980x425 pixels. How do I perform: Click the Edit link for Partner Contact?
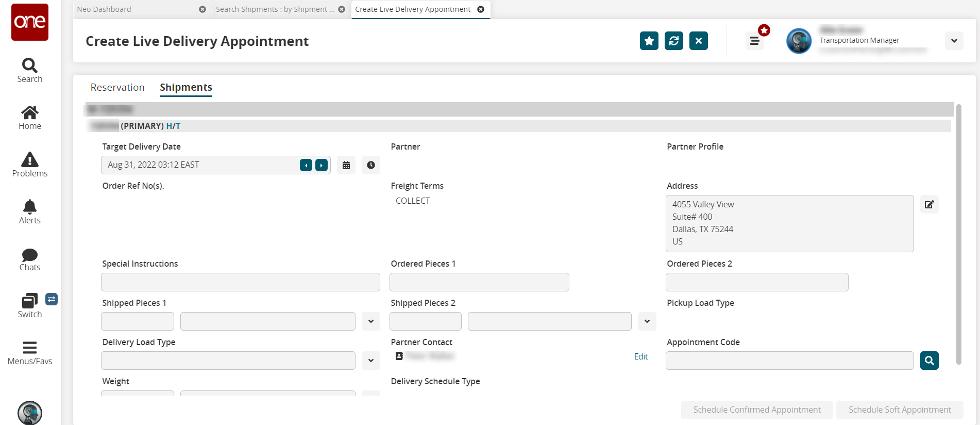pyautogui.click(x=640, y=356)
